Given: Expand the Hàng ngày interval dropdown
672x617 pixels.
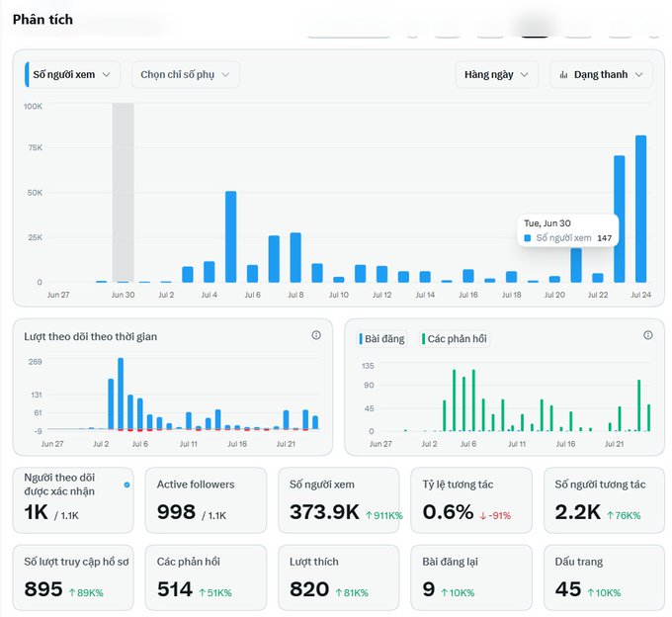Looking at the screenshot, I should click(x=496, y=74).
